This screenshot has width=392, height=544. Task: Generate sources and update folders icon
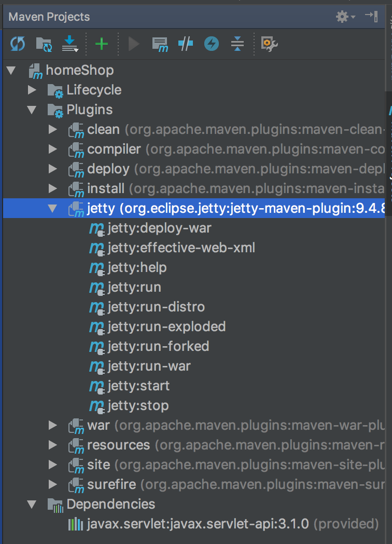pyautogui.click(x=44, y=45)
